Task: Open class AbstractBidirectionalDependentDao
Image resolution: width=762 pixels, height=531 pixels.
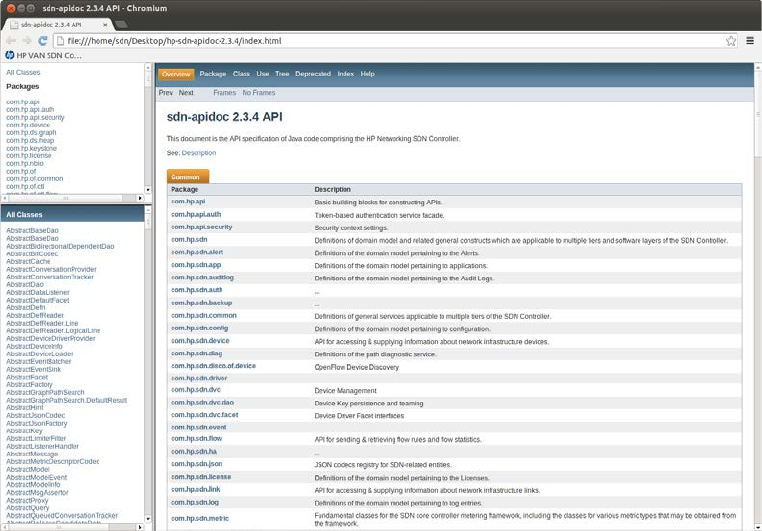Action: 60,246
